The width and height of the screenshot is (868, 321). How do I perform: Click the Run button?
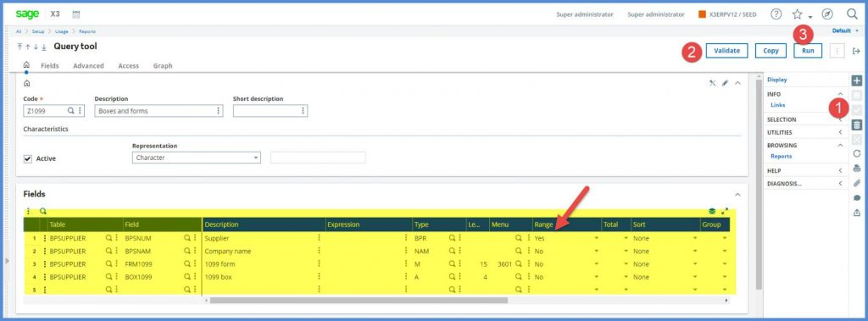(808, 50)
